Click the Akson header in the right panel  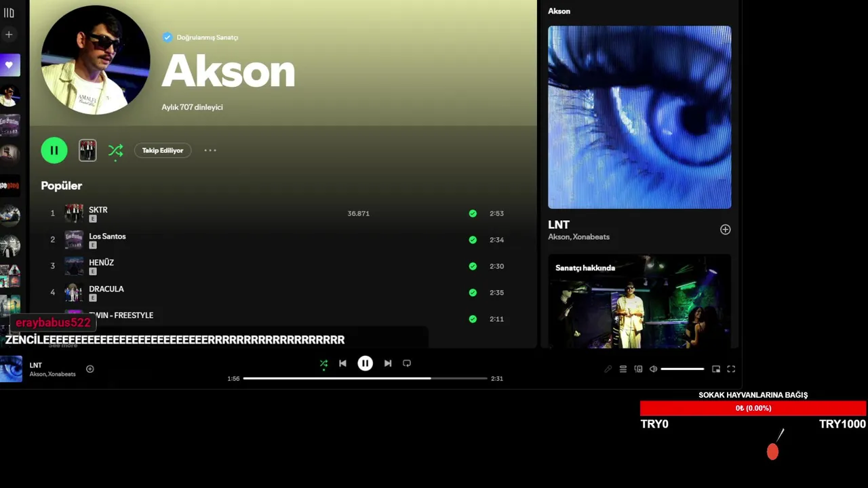(x=559, y=11)
